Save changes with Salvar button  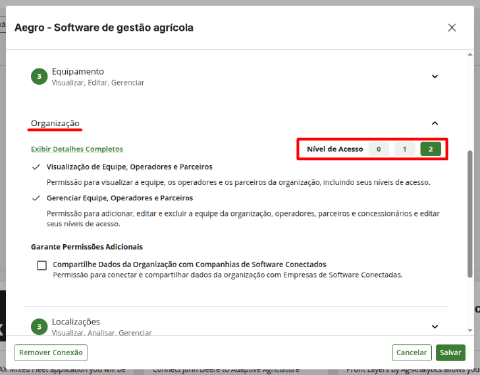pos(450,352)
